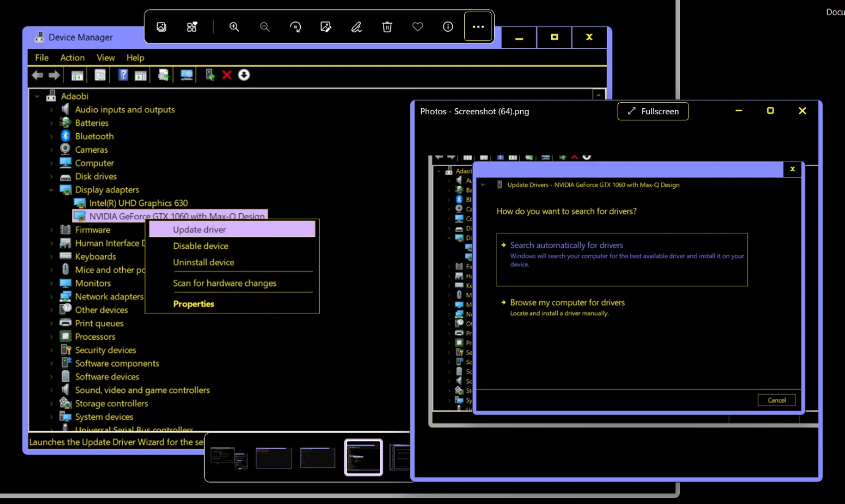The image size is (845, 504).
Task: Select NVIDIA GeForce GTX 1060 with Max-Q Design
Action: click(x=177, y=216)
